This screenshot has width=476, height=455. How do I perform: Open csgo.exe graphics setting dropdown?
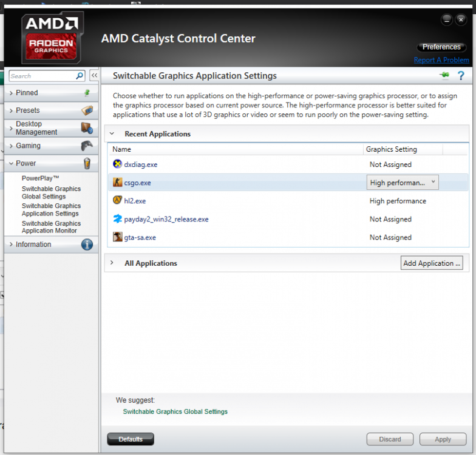(x=403, y=182)
